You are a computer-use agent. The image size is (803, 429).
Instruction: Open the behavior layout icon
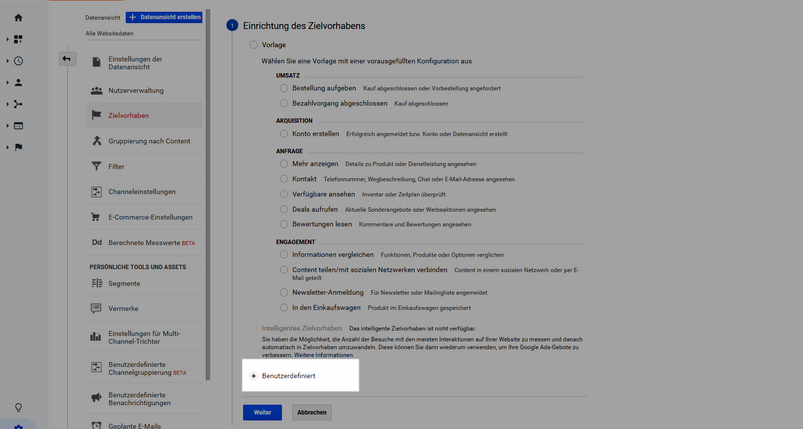(x=18, y=126)
